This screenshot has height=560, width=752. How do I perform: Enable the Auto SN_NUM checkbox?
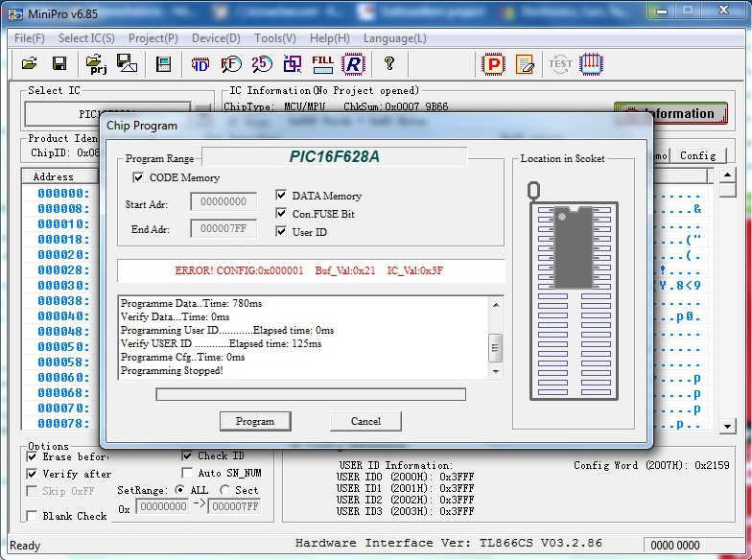[188, 473]
